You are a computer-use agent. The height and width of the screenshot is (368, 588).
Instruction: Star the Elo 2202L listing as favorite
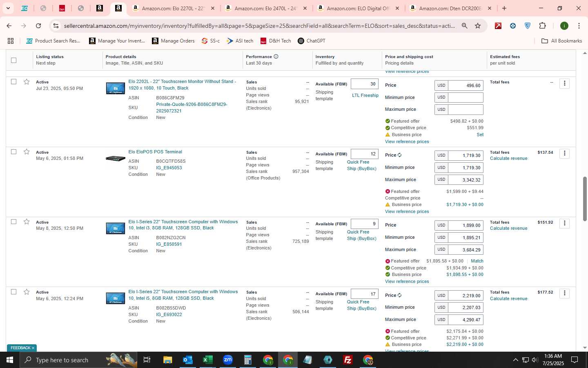27,82
